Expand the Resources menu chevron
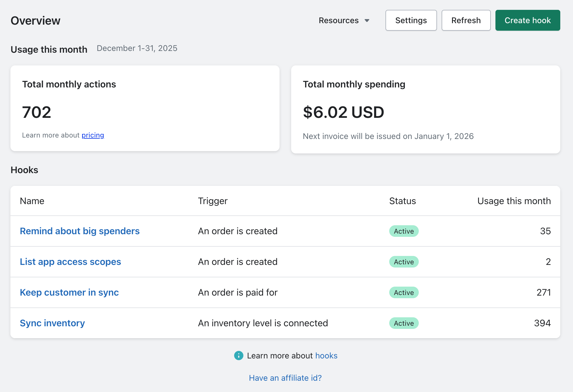Screen dimensions: 573x392 [367, 20]
